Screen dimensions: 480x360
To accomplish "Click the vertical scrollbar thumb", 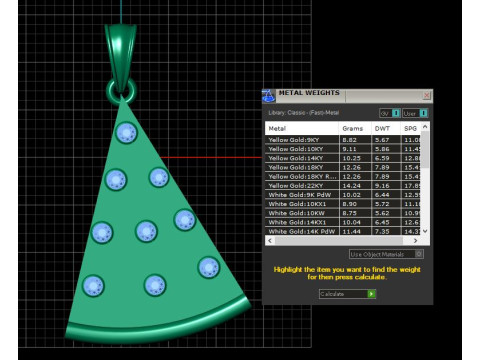I will (425, 149).
